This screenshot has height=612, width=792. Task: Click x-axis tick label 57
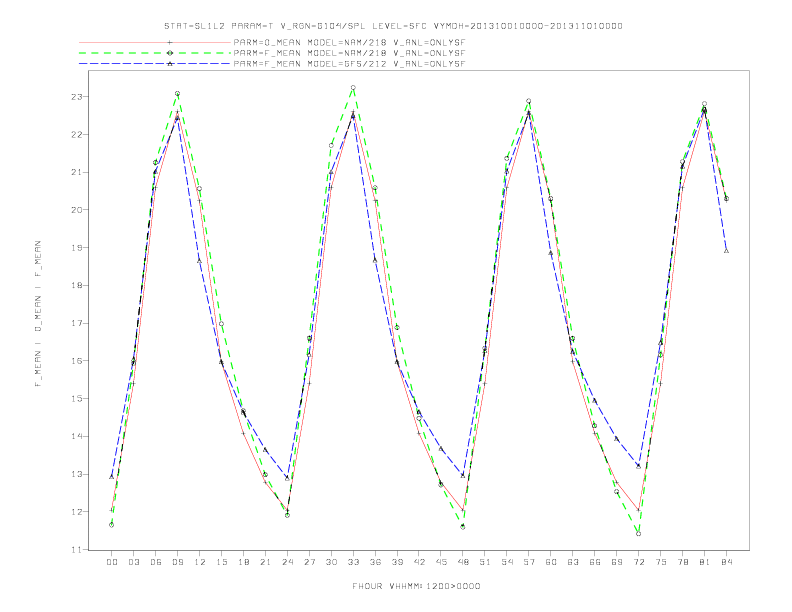529,562
